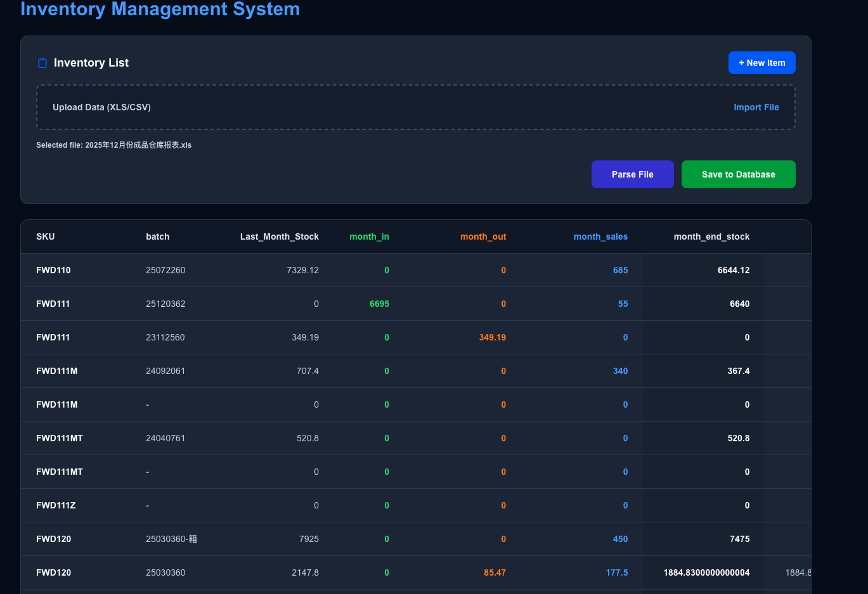The width and height of the screenshot is (868, 594).
Task: Click last month stock 7925
Action: [x=309, y=539]
